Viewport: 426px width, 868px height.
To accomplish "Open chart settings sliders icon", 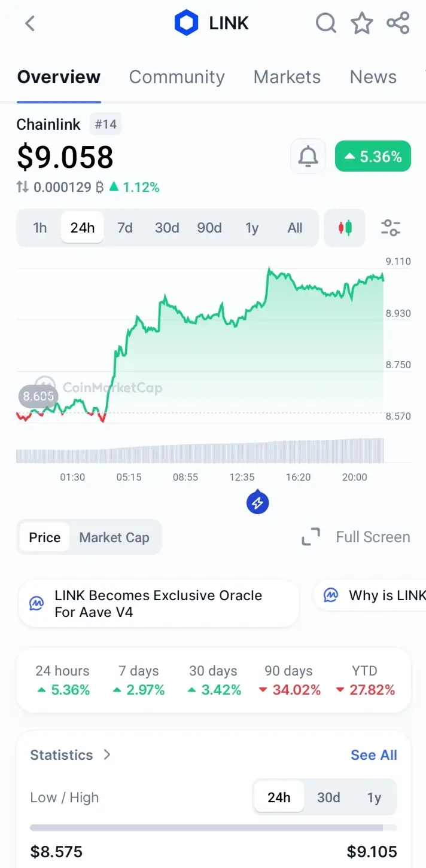I will coord(391,228).
